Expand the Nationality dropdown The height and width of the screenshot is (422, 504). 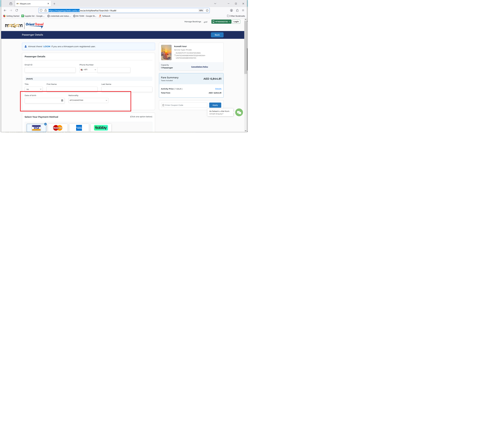point(88,100)
